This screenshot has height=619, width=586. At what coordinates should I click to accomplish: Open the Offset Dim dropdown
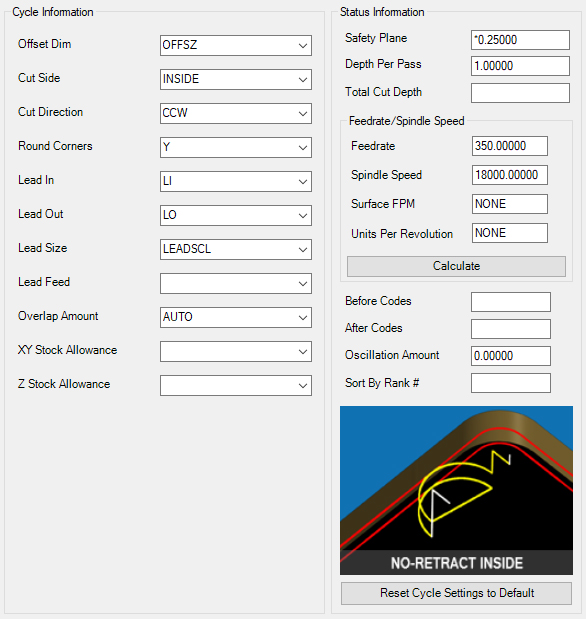click(236, 45)
